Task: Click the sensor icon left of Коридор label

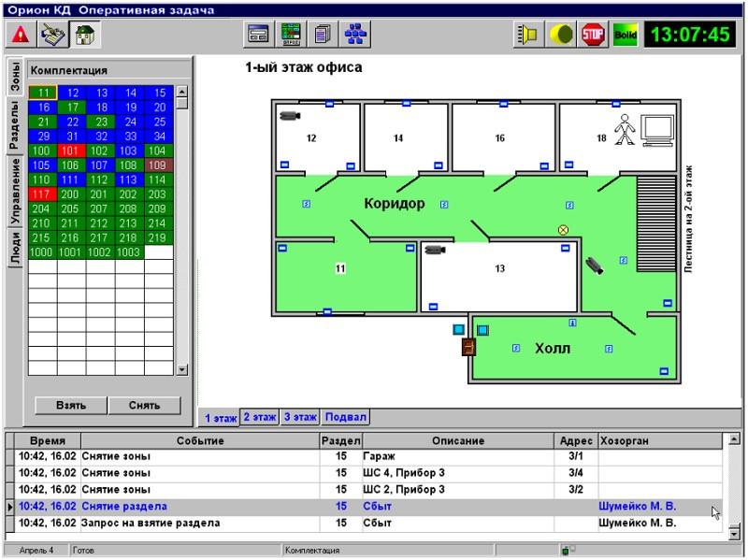Action: (307, 204)
